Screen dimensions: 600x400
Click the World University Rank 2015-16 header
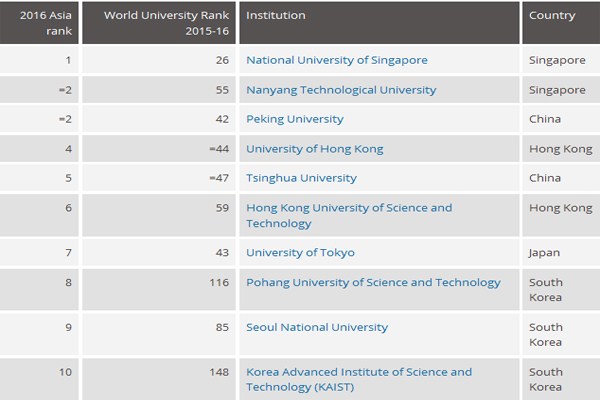pyautogui.click(x=158, y=22)
